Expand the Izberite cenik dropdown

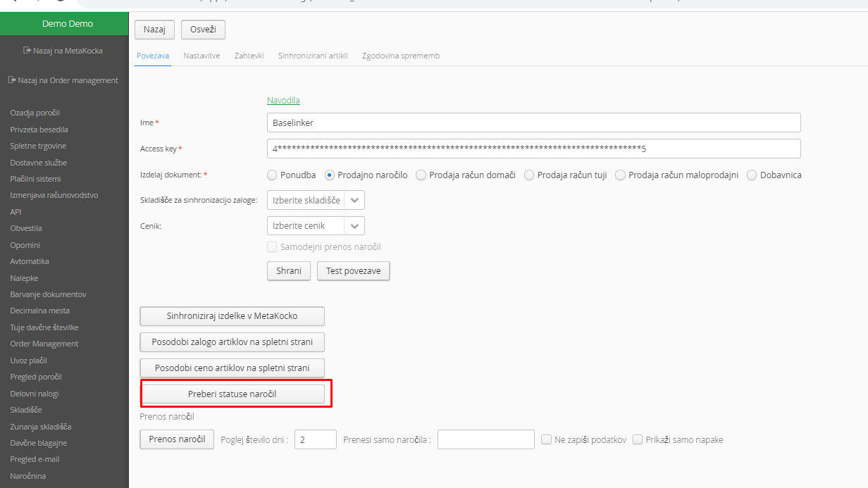(316, 225)
